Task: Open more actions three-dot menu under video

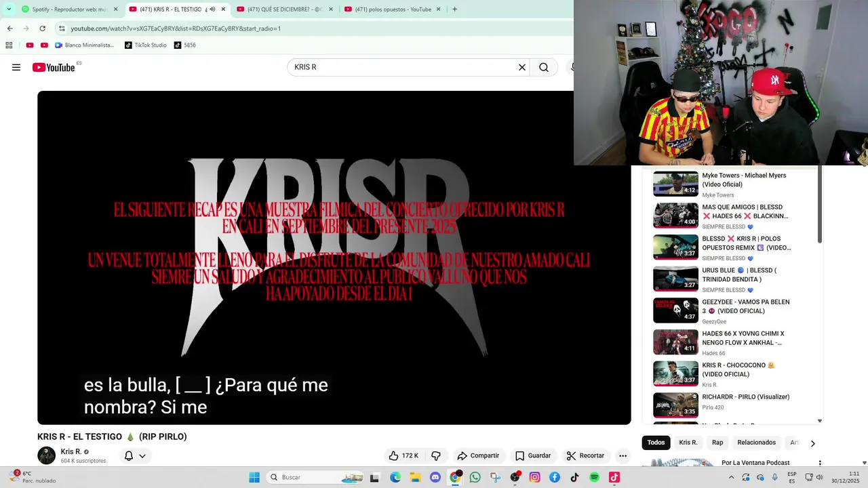Action: click(x=623, y=455)
